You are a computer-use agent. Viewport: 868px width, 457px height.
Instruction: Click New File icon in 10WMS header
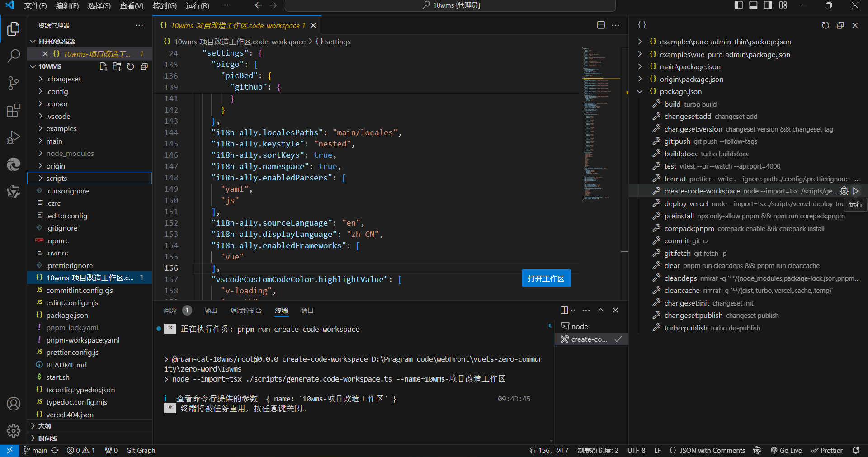tap(104, 66)
